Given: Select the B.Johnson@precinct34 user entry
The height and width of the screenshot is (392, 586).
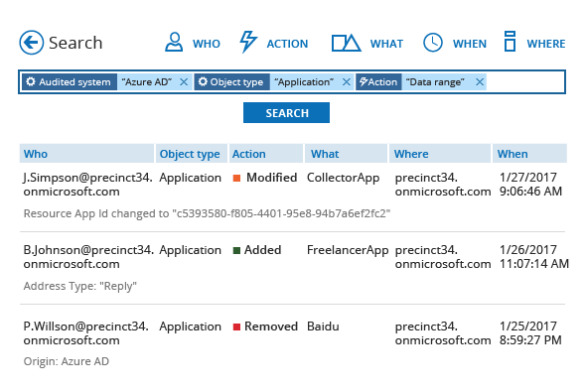Looking at the screenshot, I should click(88, 257).
